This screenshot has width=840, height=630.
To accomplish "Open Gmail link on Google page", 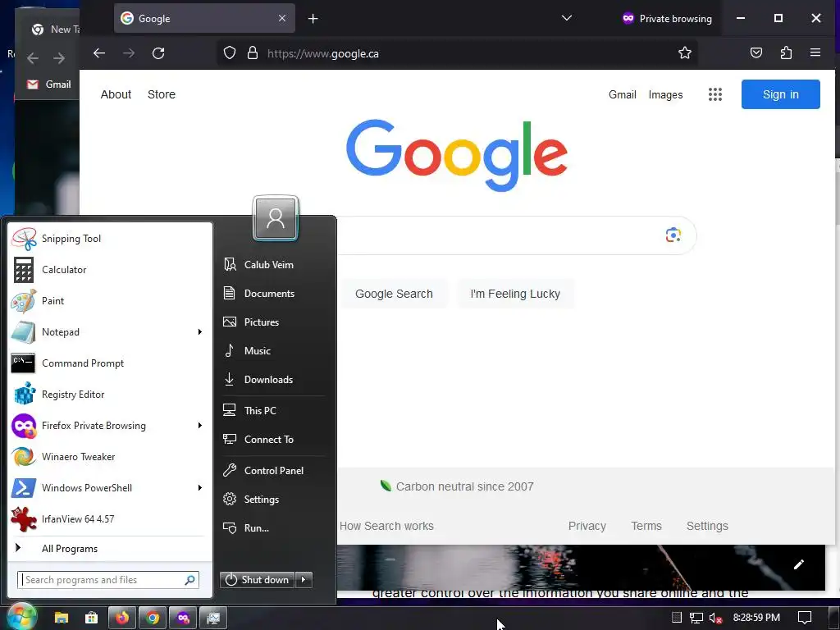I will (622, 95).
